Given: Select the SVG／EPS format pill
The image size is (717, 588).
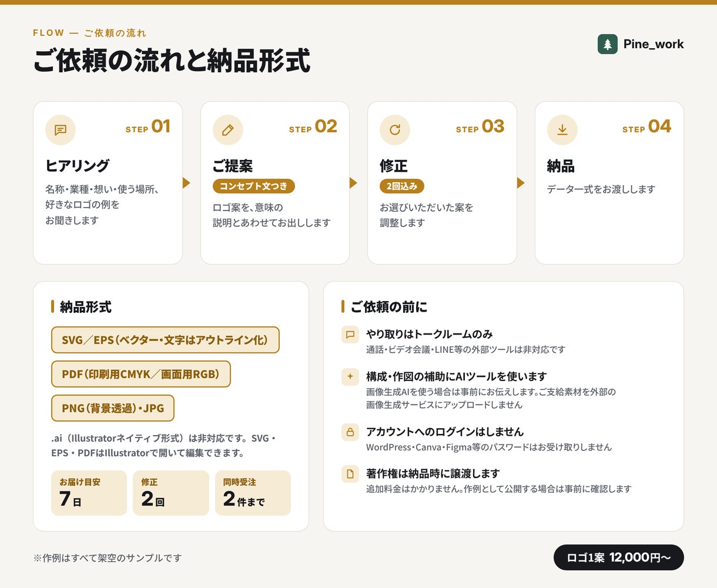Looking at the screenshot, I should click(165, 340).
